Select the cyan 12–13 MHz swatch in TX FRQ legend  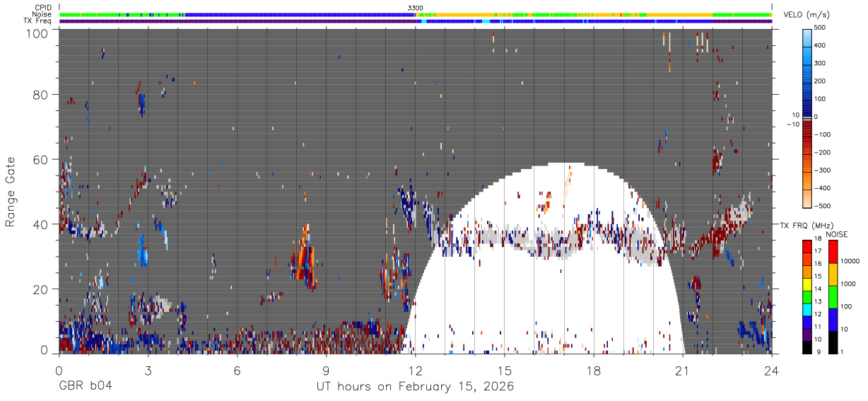click(808, 309)
